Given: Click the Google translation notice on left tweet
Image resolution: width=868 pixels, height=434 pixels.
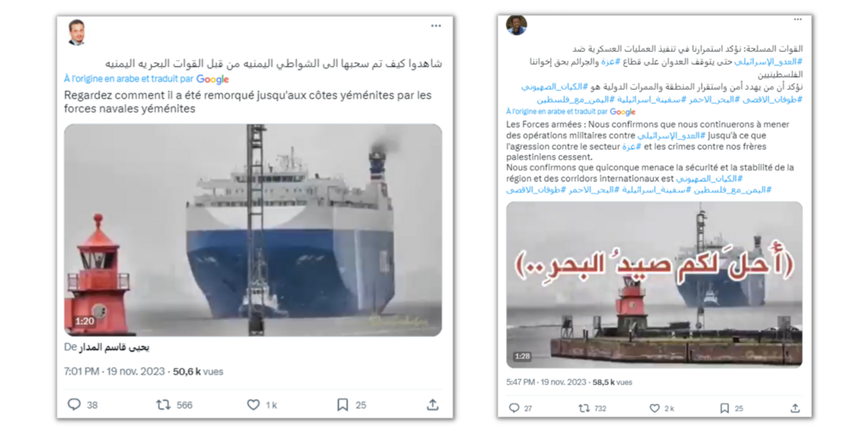Looking at the screenshot, I should tap(146, 79).
